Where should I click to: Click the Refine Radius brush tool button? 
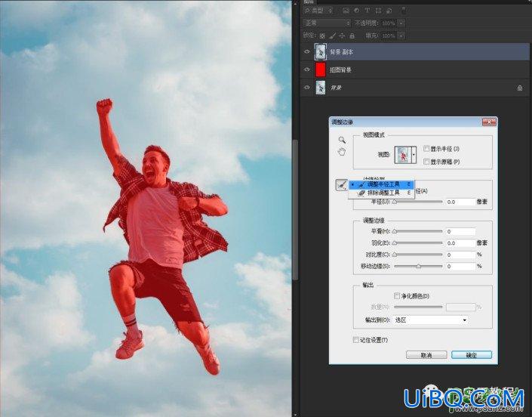tap(342, 185)
